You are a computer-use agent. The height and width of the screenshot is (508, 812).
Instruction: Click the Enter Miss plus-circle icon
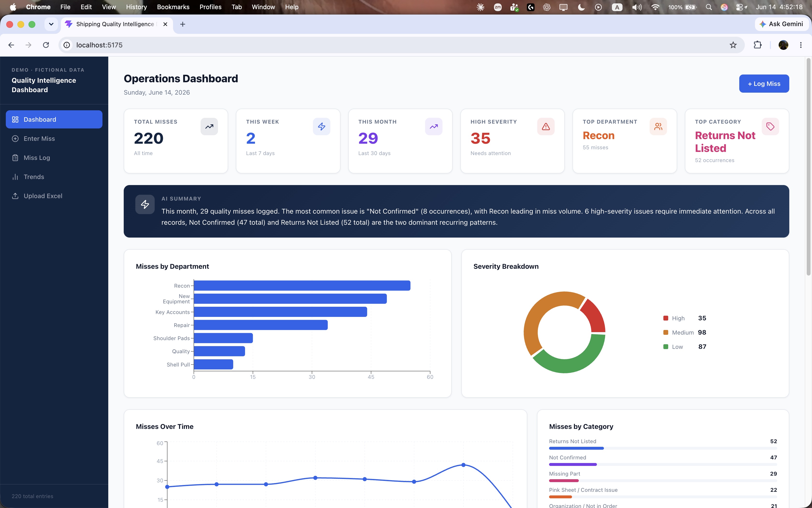tap(15, 138)
